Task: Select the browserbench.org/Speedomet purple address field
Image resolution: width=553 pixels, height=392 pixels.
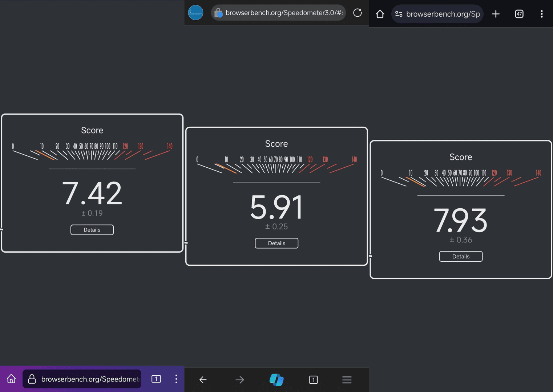Action: (x=82, y=379)
